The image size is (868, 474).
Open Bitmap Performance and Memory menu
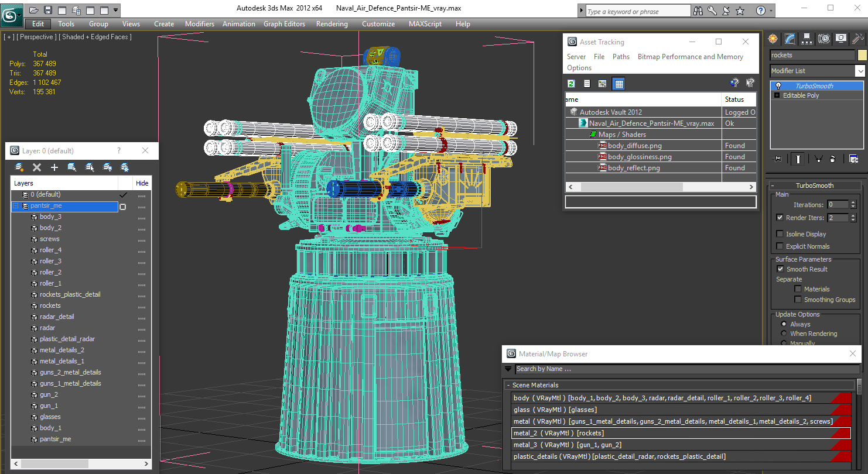pyautogui.click(x=690, y=57)
